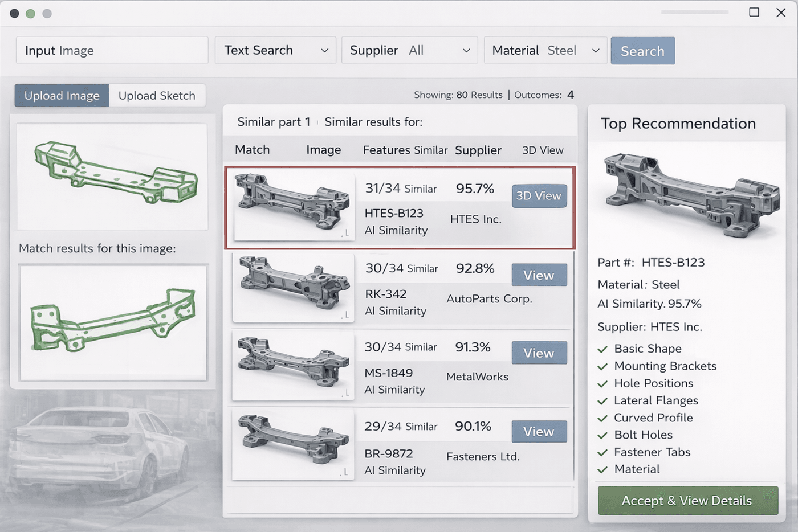This screenshot has height=532, width=798.
Task: Click the blue Search button
Action: point(643,51)
